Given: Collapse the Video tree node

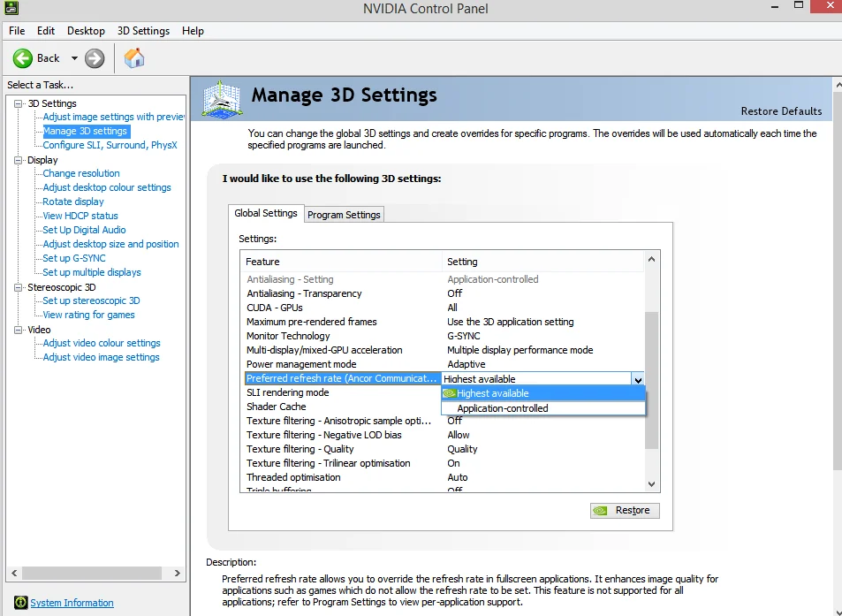Looking at the screenshot, I should click(19, 330).
